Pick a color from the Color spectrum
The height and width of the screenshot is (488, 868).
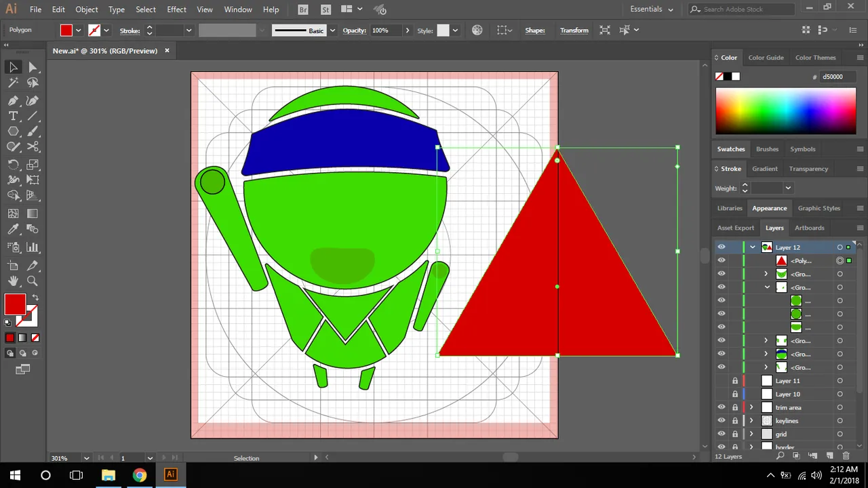tap(785, 111)
